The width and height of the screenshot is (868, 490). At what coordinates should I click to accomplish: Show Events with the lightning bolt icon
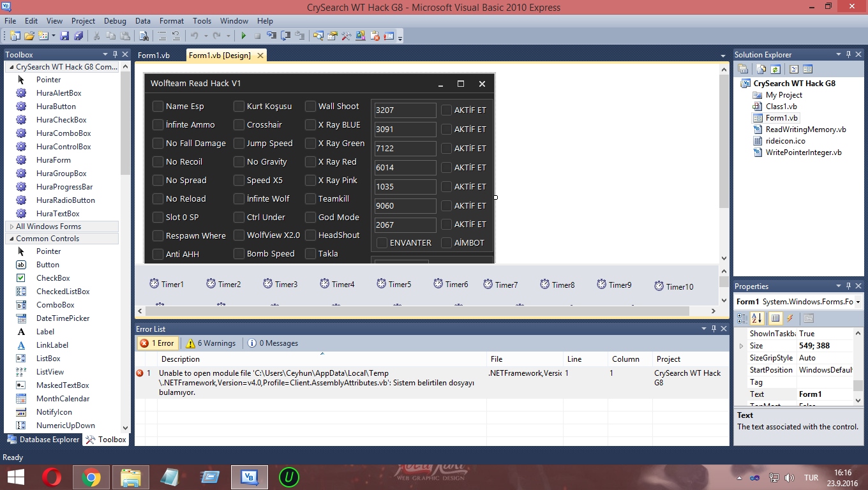tap(789, 318)
